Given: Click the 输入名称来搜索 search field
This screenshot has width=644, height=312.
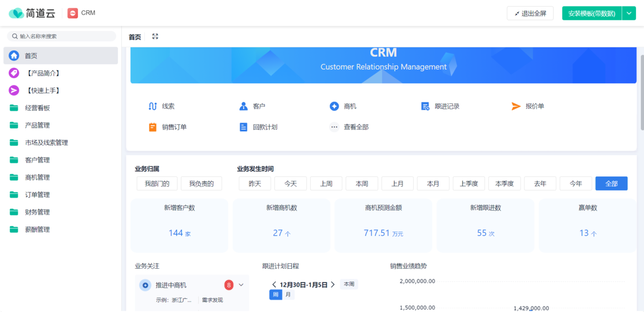Looking at the screenshot, I should [61, 36].
